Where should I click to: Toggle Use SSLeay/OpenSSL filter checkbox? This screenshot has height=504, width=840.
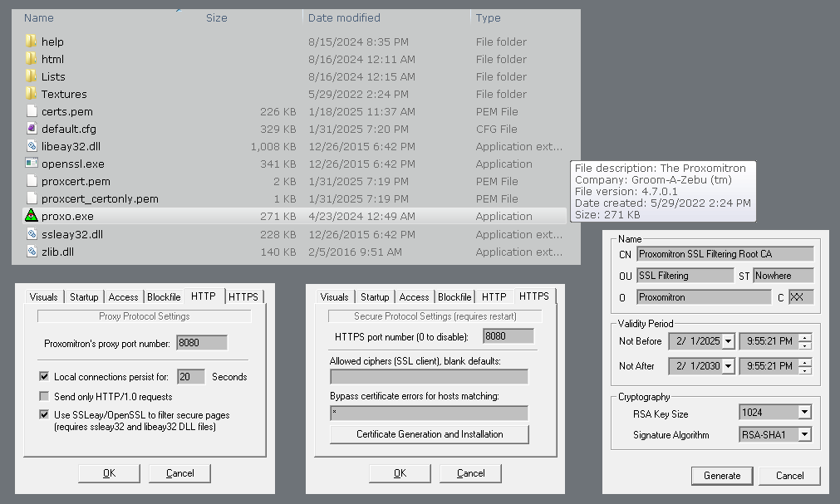[44, 414]
